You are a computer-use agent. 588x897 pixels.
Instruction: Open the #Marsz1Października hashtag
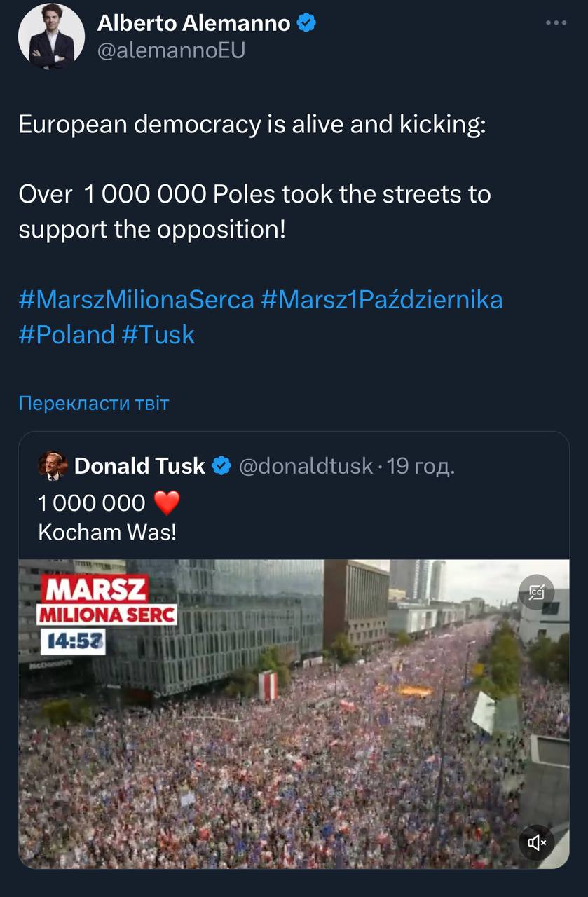pos(381,299)
